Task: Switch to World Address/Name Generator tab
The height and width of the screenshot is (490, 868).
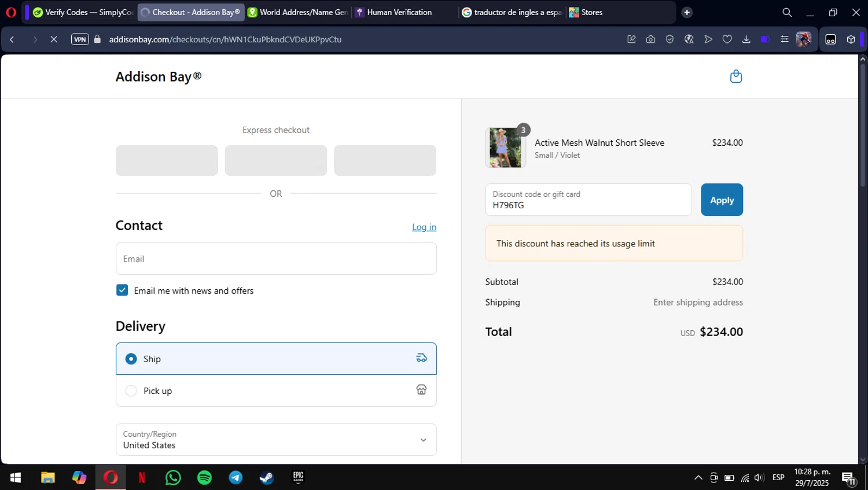Action: [x=298, y=12]
